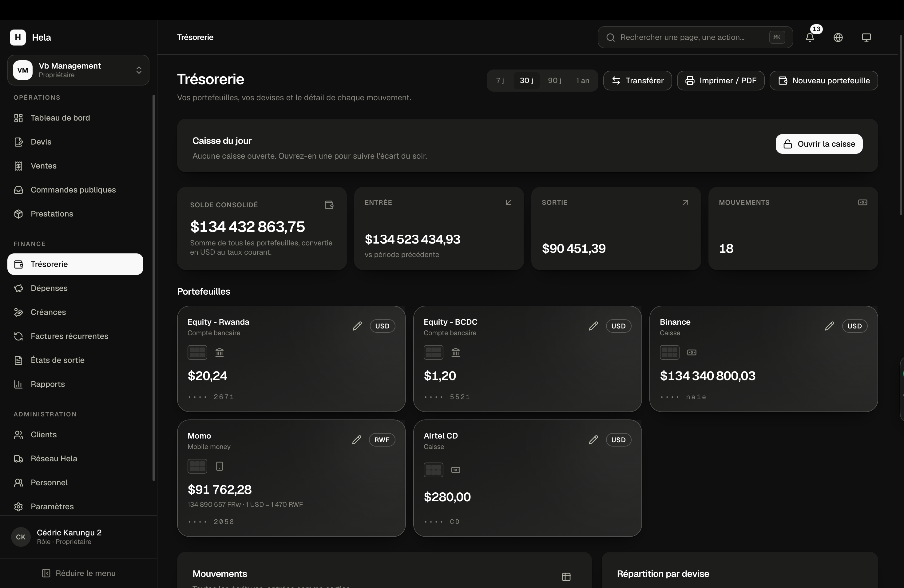904x588 pixels.
Task: Edit the Equity - Rwanda wallet pencil icon
Action: [357, 326]
